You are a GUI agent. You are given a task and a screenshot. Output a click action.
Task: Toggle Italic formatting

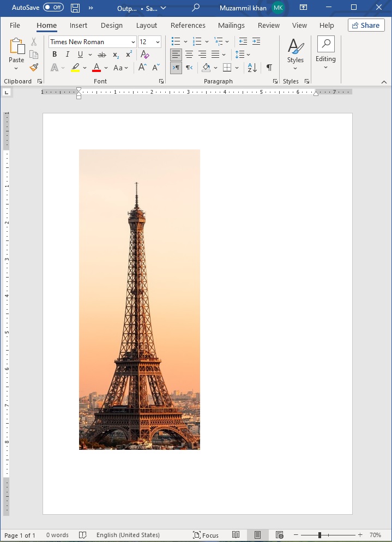pos(68,55)
